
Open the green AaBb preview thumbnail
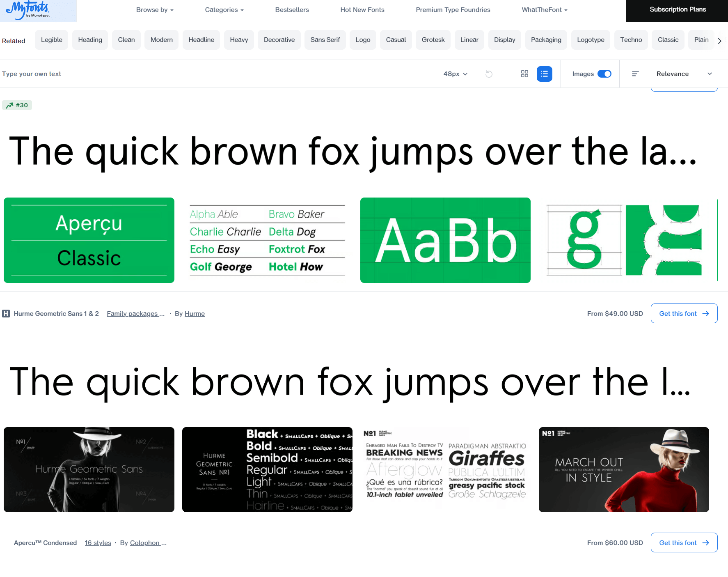point(445,240)
